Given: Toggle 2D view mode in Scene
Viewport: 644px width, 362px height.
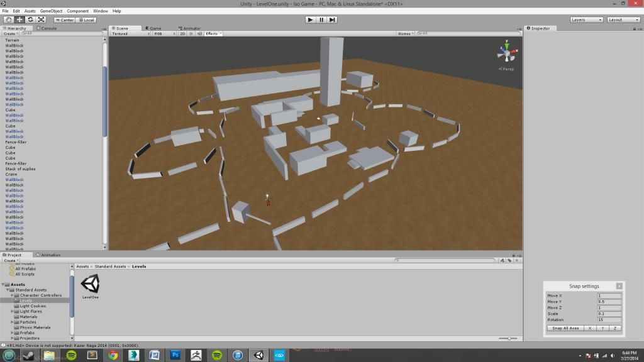Looking at the screenshot, I should [182, 33].
